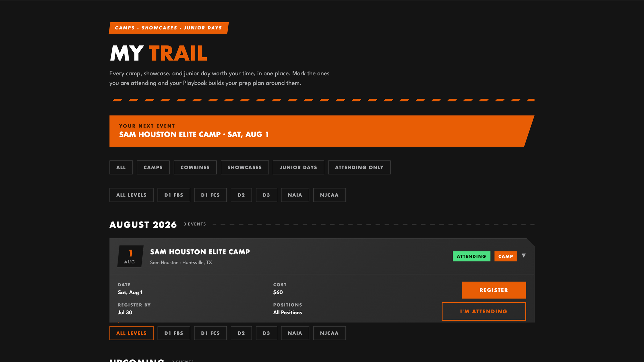Click the 'Jul 30' register-by value
The width and height of the screenshot is (644, 362).
click(x=125, y=312)
